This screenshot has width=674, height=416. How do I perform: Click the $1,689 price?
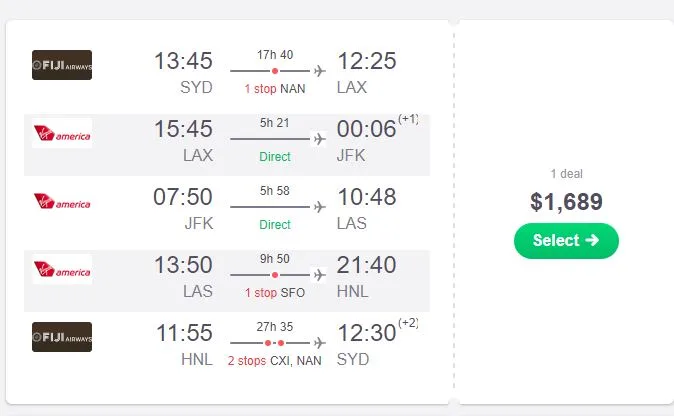pos(566,202)
